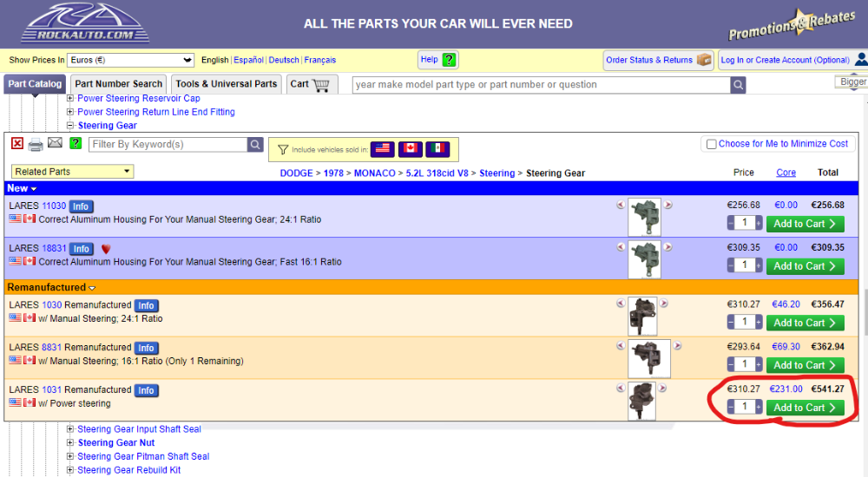Open Info for LARES 11030
This screenshot has width=868, height=477.
81,206
